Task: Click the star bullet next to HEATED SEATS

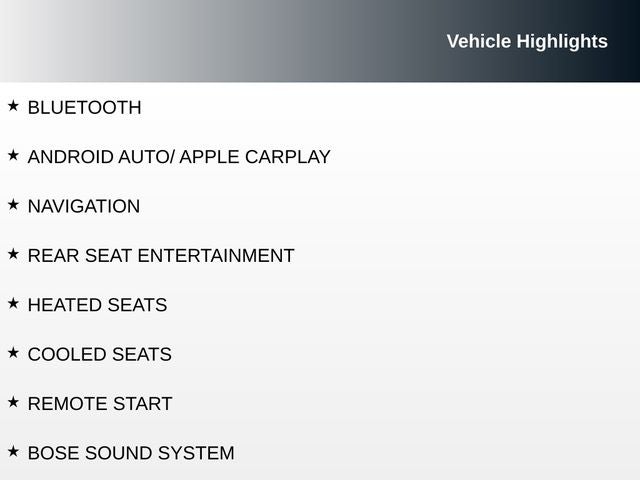Action: click(13, 303)
